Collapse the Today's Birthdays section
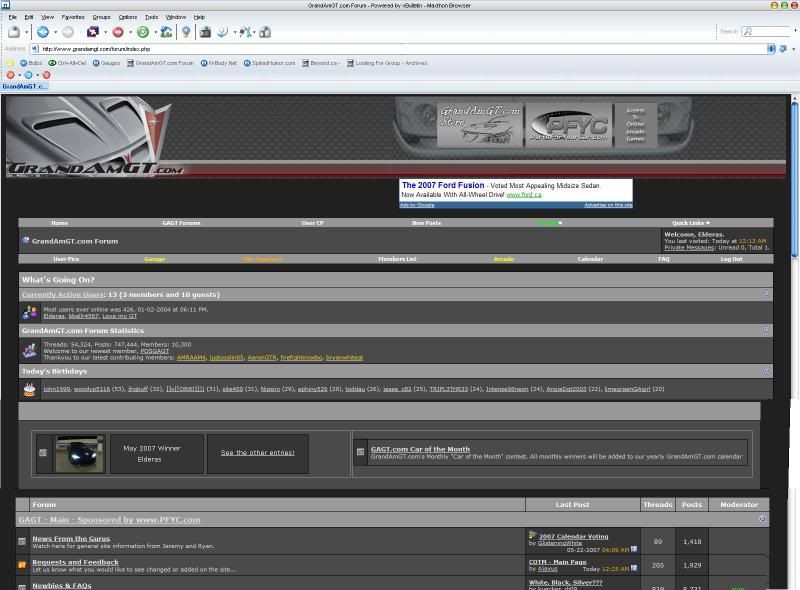Screen dimensions: 800x590 [766, 370]
